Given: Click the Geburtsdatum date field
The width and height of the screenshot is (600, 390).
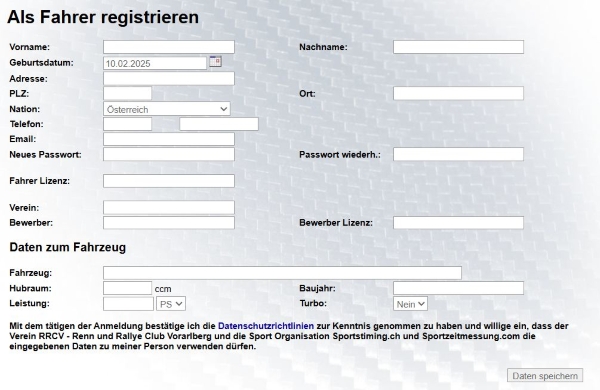Looking at the screenshot, I should [155, 63].
